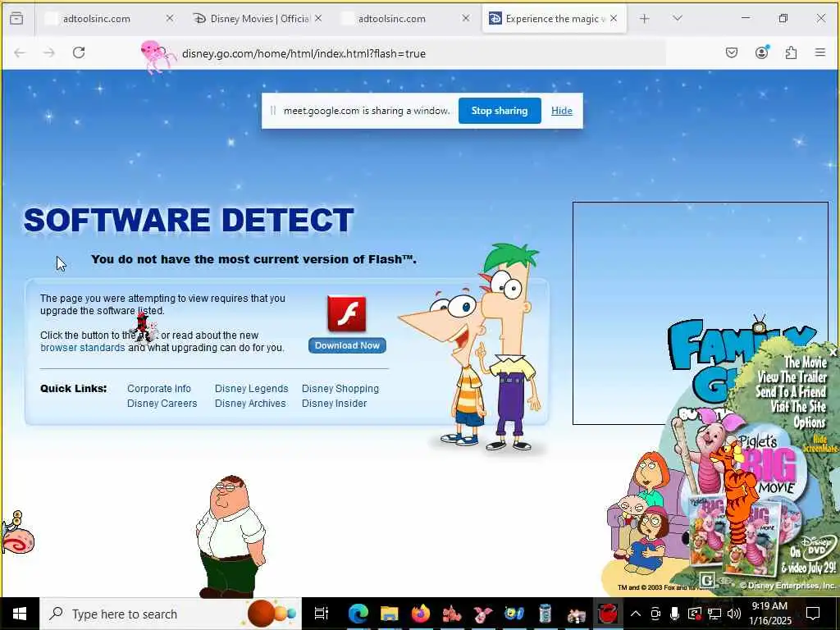Hide the sharing notification bar
Screen dimensions: 840x630
coord(561,111)
